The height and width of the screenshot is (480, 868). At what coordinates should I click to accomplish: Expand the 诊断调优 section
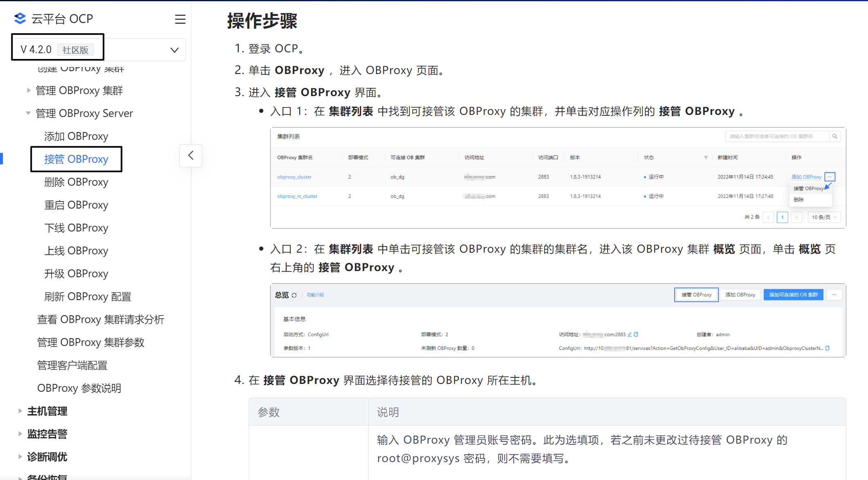[x=20, y=457]
